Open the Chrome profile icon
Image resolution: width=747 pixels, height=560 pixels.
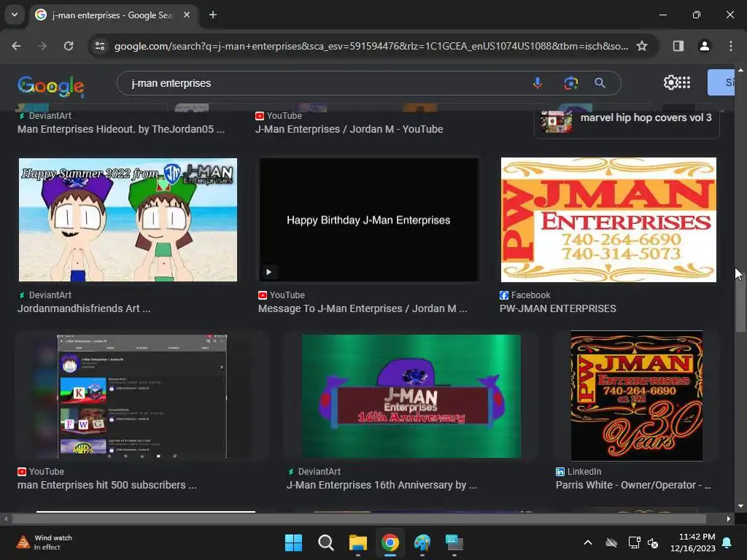click(x=704, y=46)
